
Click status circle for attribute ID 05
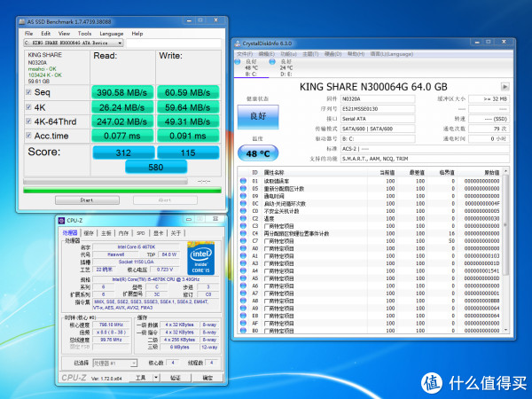pos(243,188)
